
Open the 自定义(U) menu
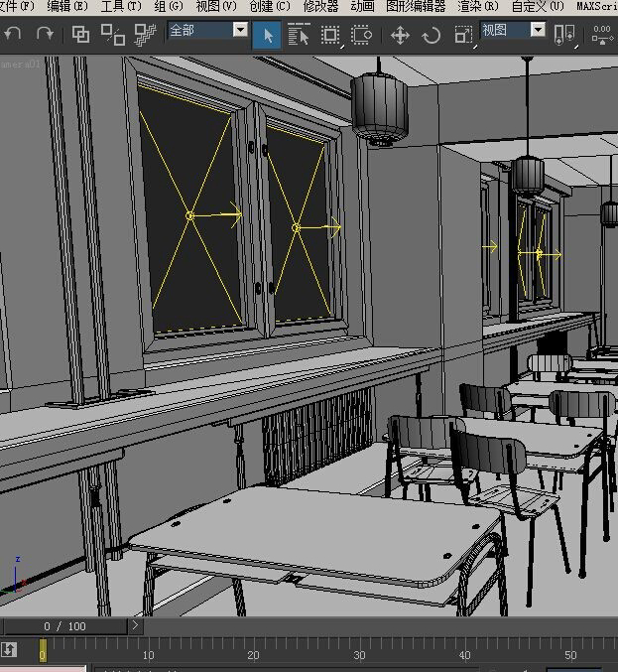point(538,6)
